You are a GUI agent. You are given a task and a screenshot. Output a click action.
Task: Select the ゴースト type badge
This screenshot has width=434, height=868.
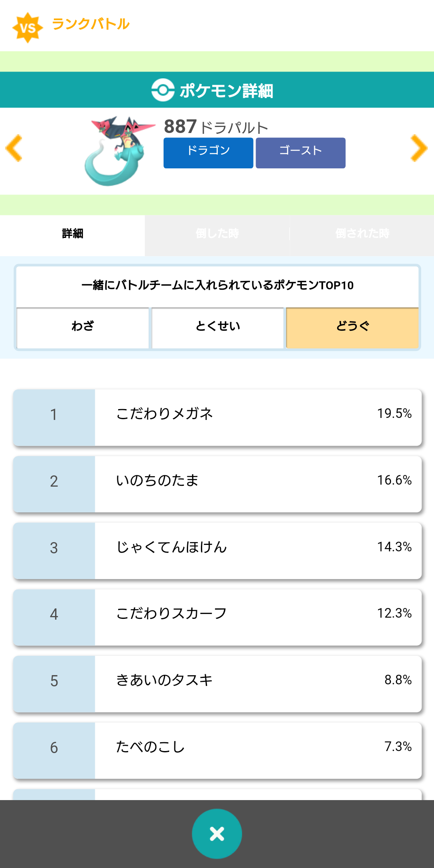[x=301, y=153]
